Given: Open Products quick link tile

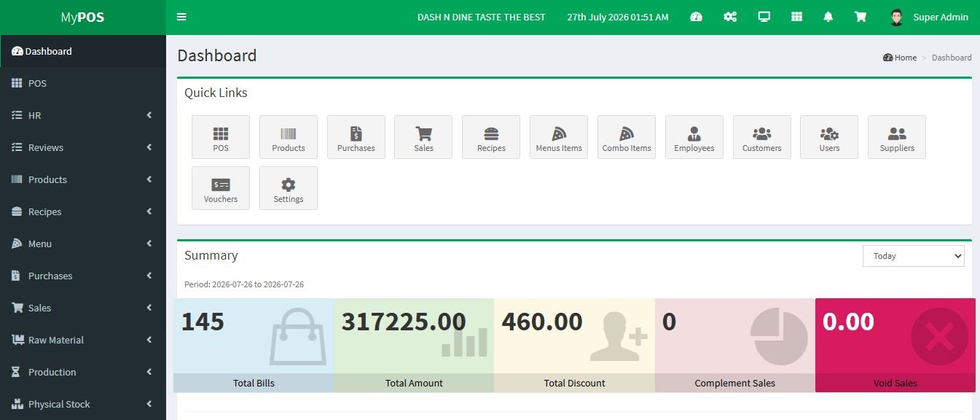Looking at the screenshot, I should 289,137.
